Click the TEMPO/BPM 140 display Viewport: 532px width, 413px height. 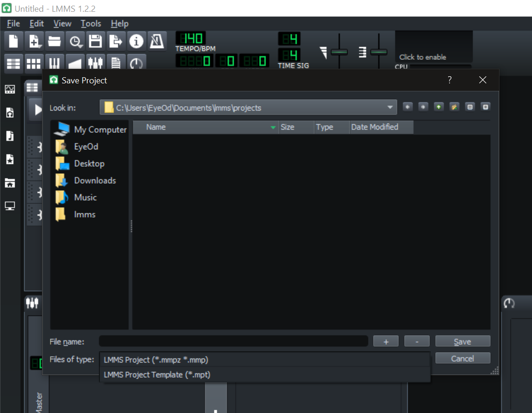tap(191, 38)
